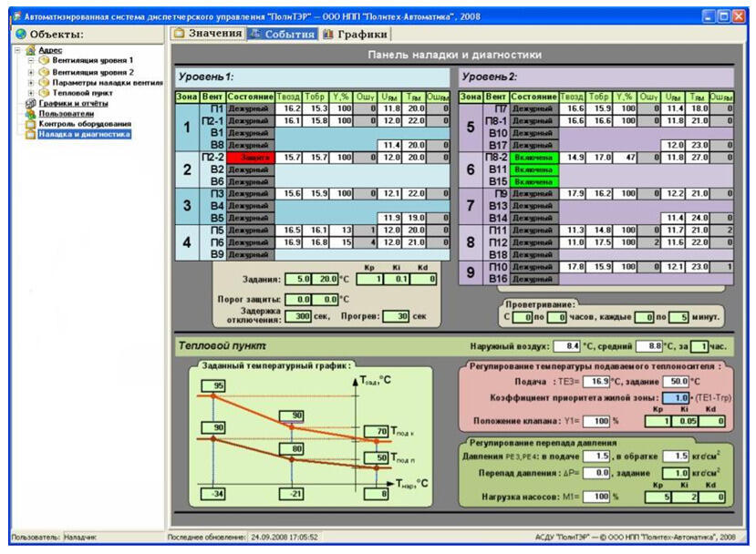Switch to the События tab
756x554 pixels.
pos(283,34)
